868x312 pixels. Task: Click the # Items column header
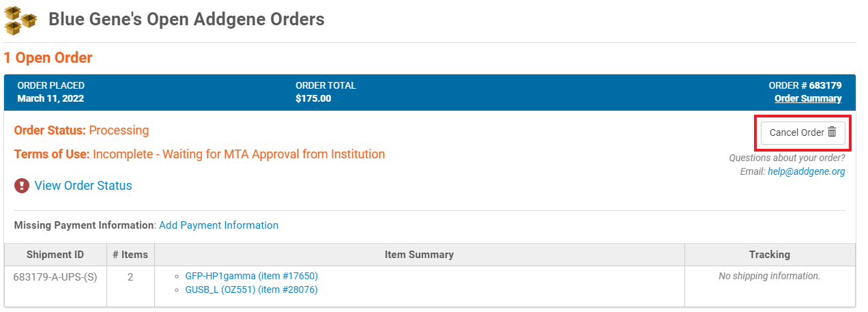coord(130,255)
